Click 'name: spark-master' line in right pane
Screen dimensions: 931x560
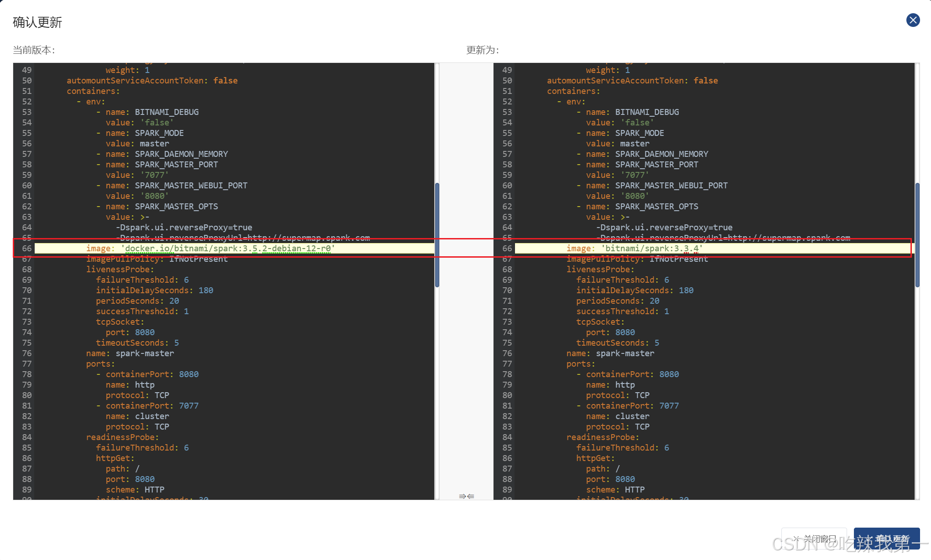click(610, 353)
